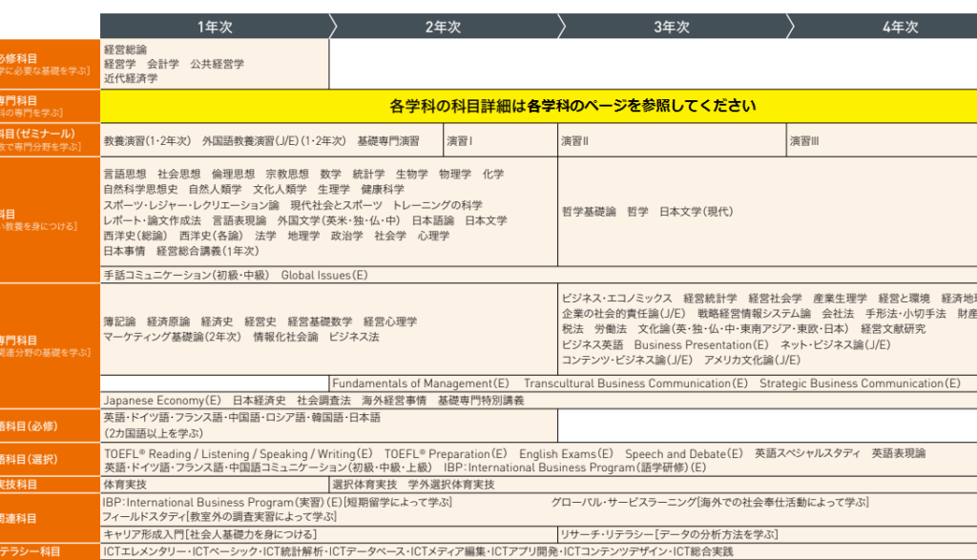Select the 2年次 column header
The width and height of the screenshot is (977, 560).
click(x=443, y=27)
